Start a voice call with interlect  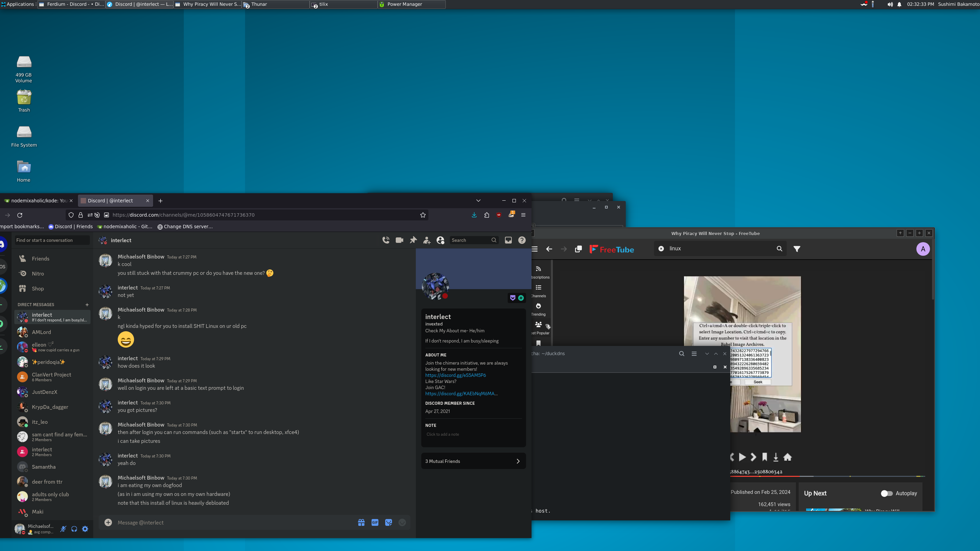[386, 240]
